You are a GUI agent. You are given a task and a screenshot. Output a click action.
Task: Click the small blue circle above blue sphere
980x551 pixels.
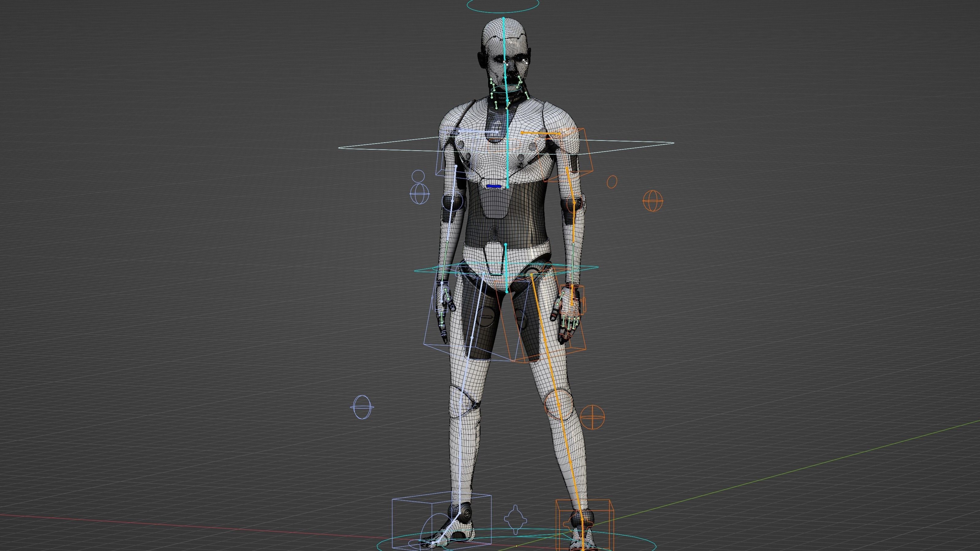[418, 176]
